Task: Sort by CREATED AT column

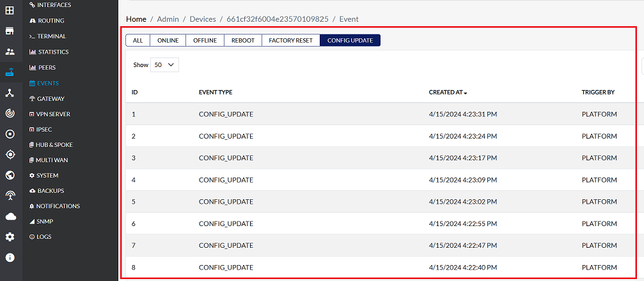Action: [448, 93]
